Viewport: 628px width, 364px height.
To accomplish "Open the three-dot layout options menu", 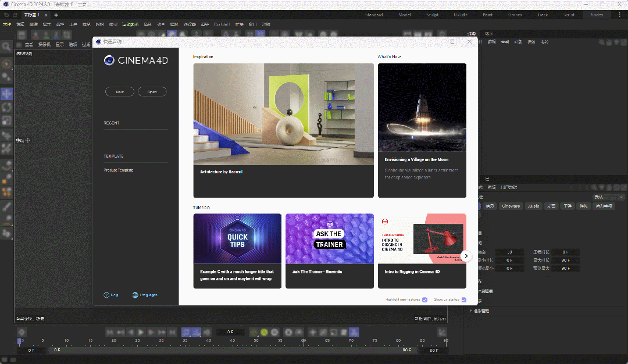I will [x=619, y=15].
